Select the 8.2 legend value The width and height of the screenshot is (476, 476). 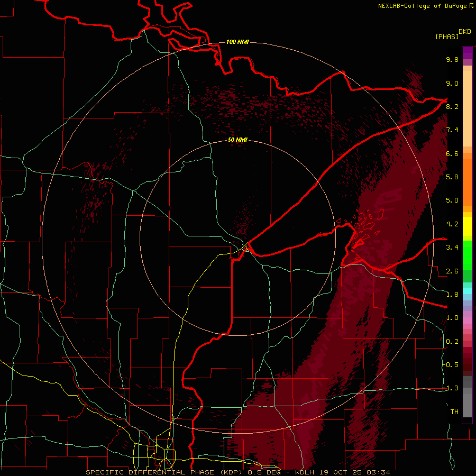coord(452,106)
